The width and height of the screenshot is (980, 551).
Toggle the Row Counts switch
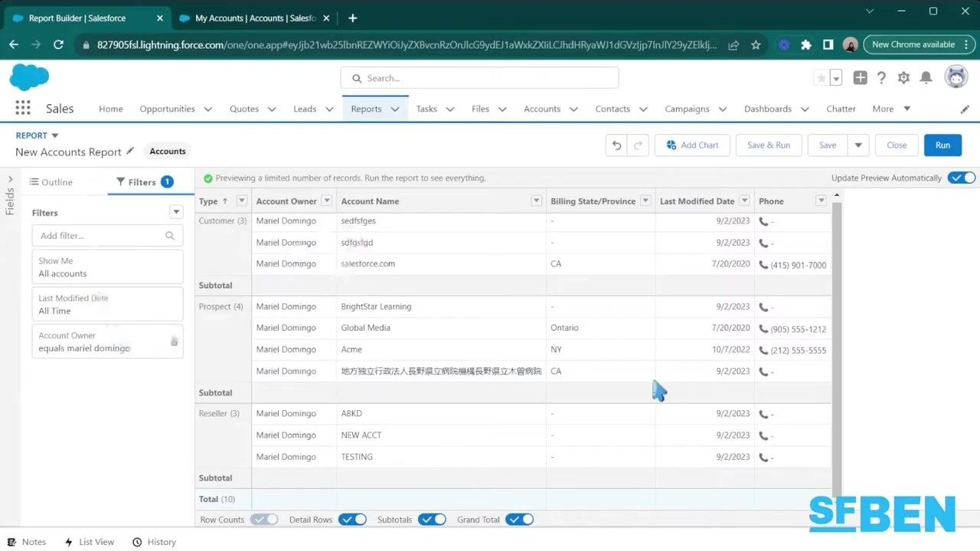265,520
